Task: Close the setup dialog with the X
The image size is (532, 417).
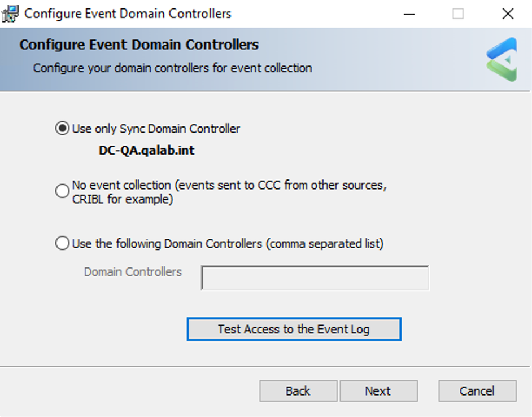Action: 508,14
